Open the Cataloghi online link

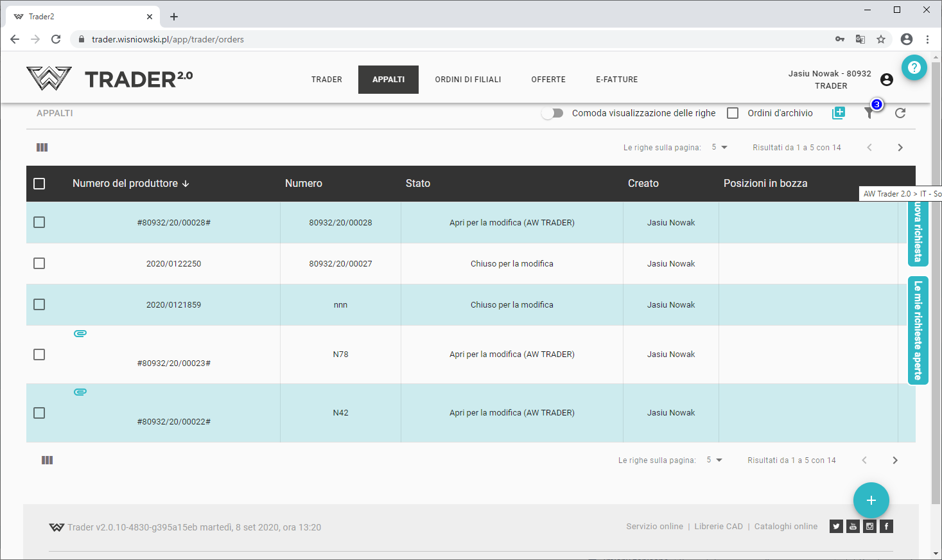click(785, 527)
